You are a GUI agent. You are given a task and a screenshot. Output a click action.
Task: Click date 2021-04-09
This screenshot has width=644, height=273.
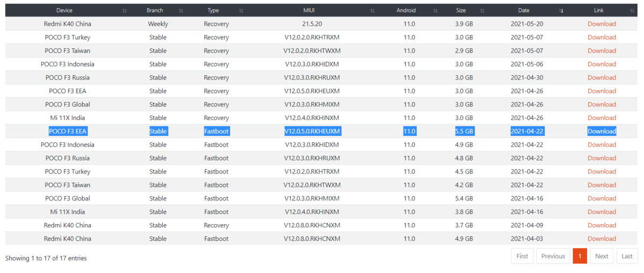coord(527,225)
